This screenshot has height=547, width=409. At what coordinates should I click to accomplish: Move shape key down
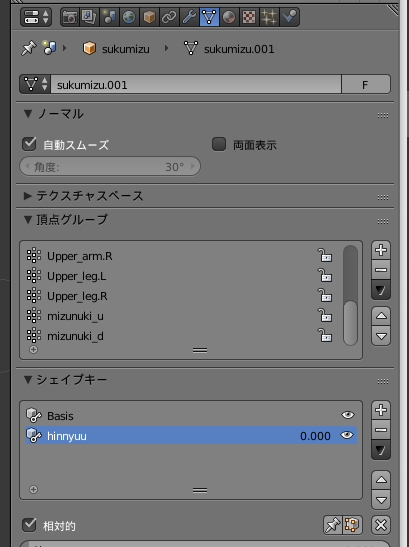(x=381, y=500)
